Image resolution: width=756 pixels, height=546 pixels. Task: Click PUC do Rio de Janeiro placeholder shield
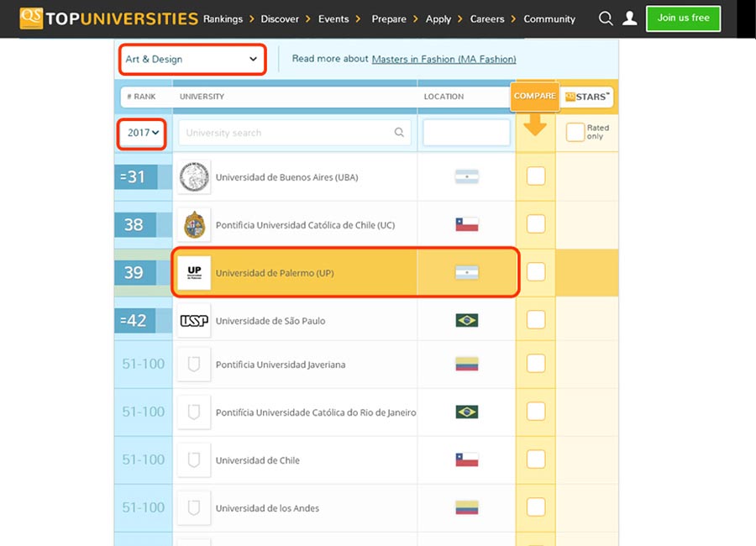click(x=194, y=412)
